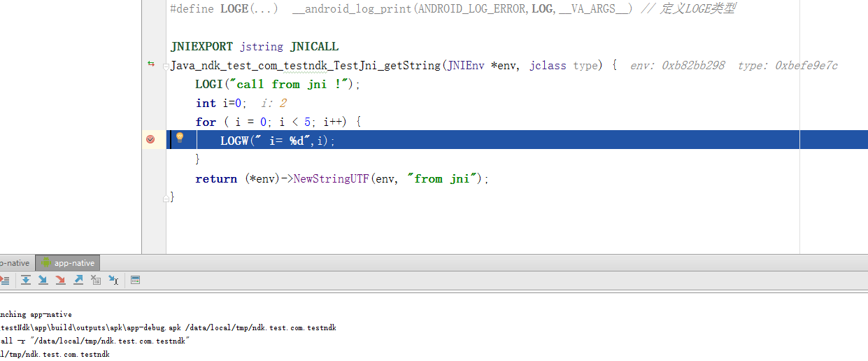Click console line 'nching app-native'
Image resolution: width=868 pixels, height=361 pixels.
(x=36, y=315)
